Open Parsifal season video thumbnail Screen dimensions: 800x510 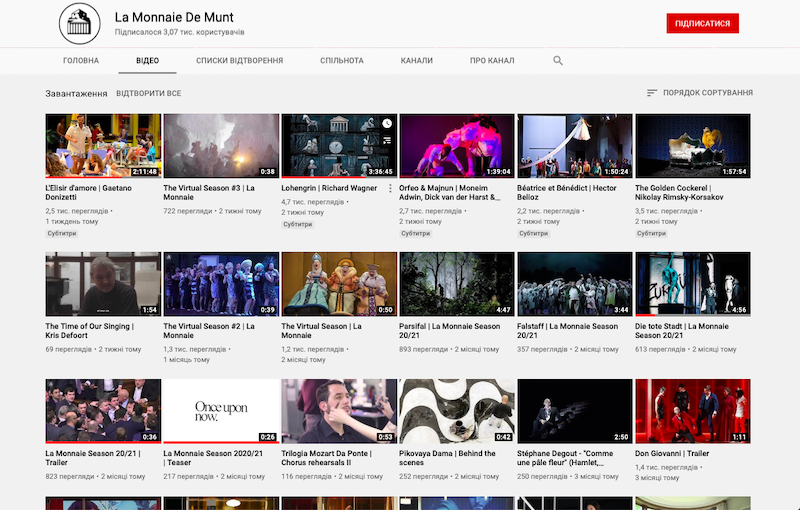coord(457,284)
